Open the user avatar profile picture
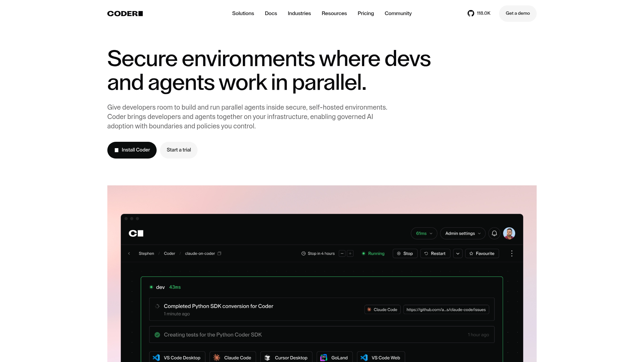This screenshot has width=644, height=362. (x=509, y=233)
